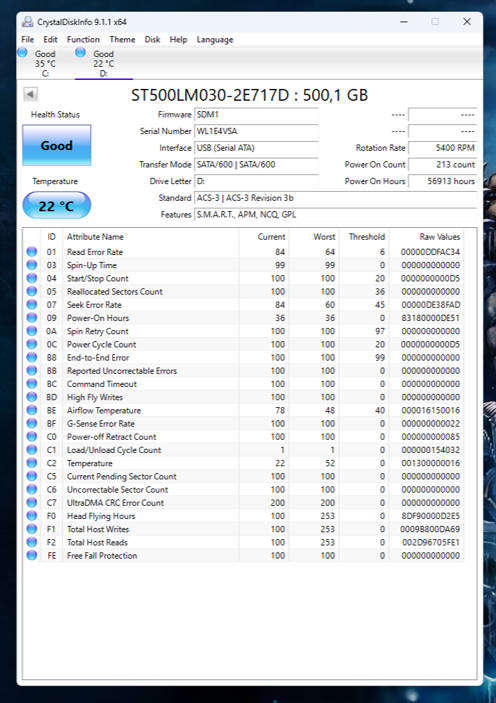The width and height of the screenshot is (496, 703).
Task: Click status icon for Total Host Reads
Action: (x=31, y=542)
